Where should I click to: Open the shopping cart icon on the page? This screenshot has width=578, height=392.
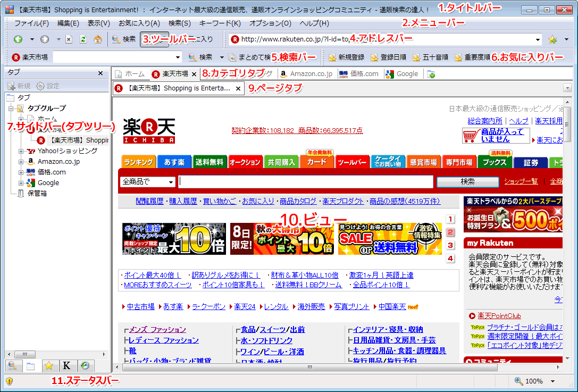pos(470,136)
